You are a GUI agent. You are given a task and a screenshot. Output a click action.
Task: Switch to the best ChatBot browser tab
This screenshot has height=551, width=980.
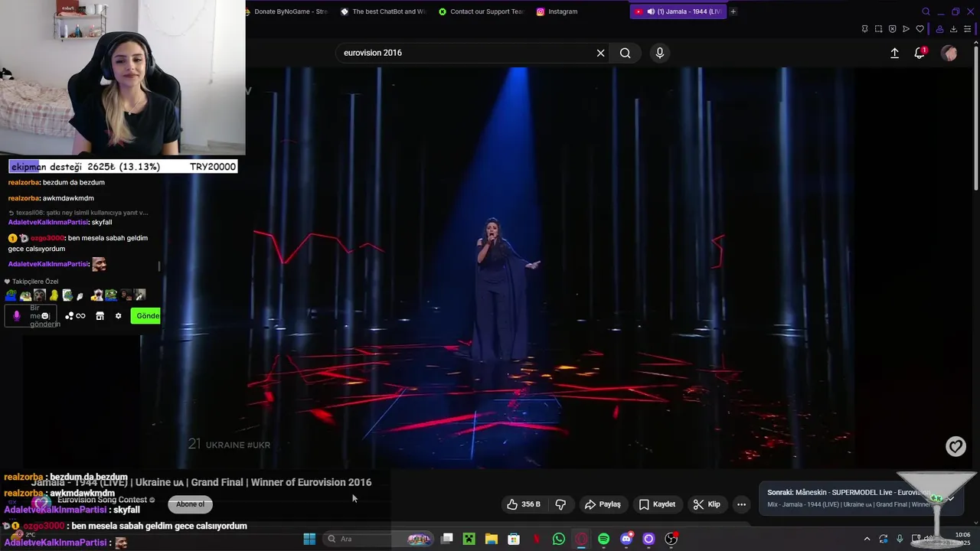[x=384, y=11]
